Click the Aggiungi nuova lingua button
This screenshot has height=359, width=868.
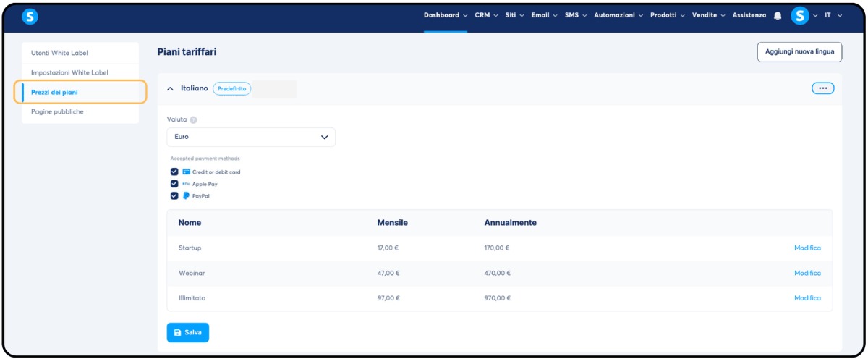click(x=799, y=52)
